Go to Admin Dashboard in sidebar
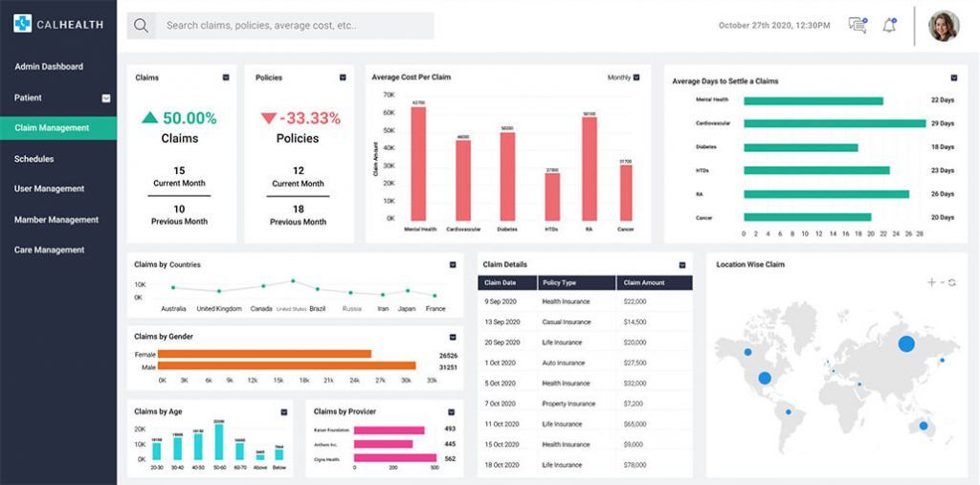This screenshot has height=485, width=980. coord(49,67)
